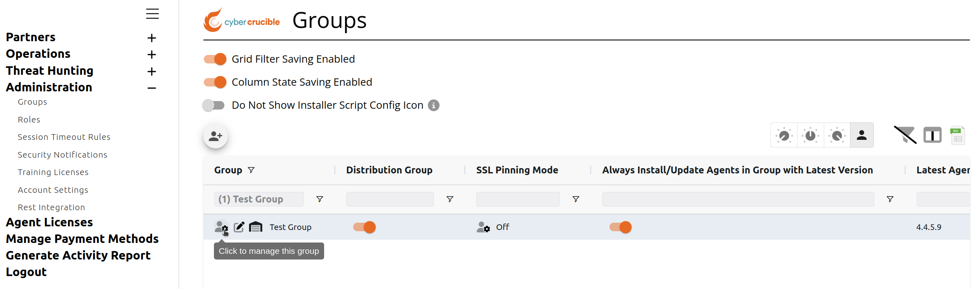Open Session Timeout Rules page
980x289 pixels.
(x=64, y=137)
